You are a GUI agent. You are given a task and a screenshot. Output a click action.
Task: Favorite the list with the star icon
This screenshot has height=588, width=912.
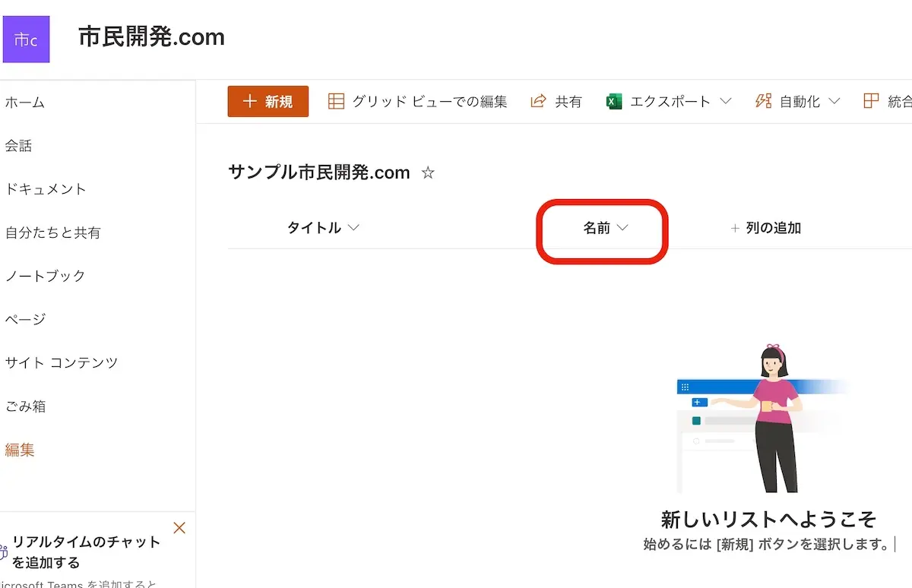click(x=428, y=173)
